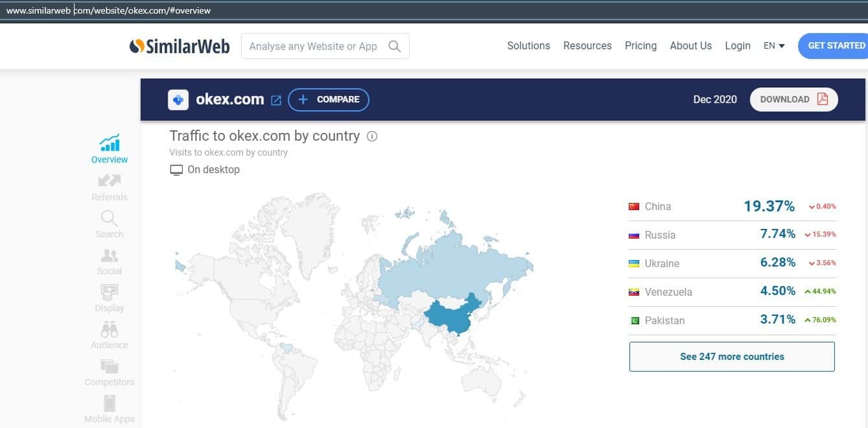Click the search magnifier icon
The height and width of the screenshot is (428, 868).
[x=394, y=46]
